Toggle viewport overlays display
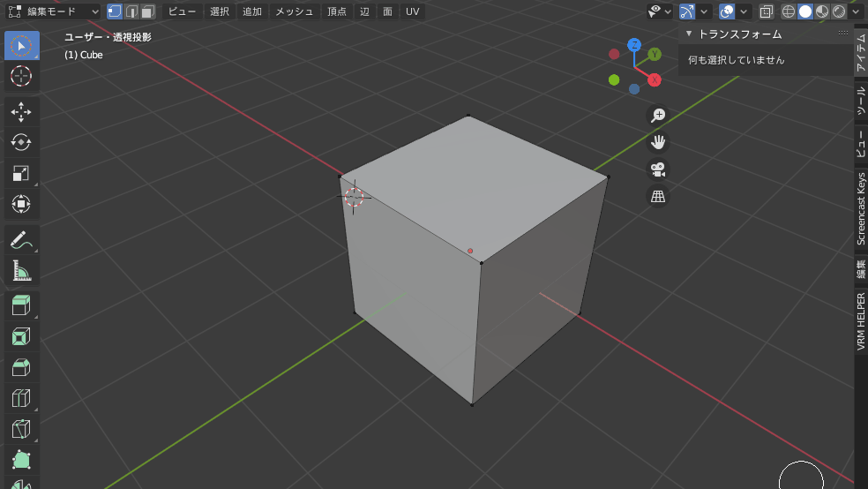The height and width of the screenshot is (489, 868). pyautogui.click(x=726, y=11)
